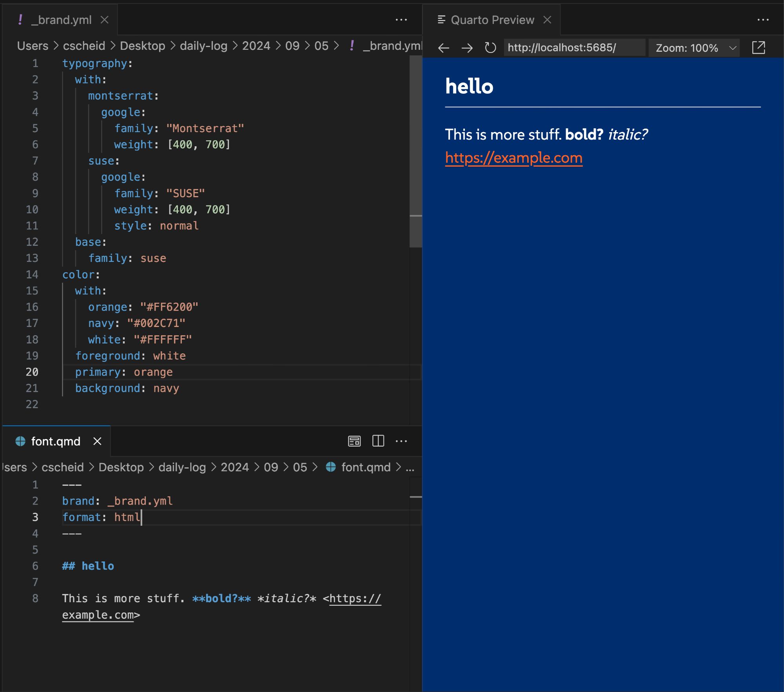Click the https://example.com link in font.qmd source
Viewport: 784px width, 692px height.
(355, 599)
